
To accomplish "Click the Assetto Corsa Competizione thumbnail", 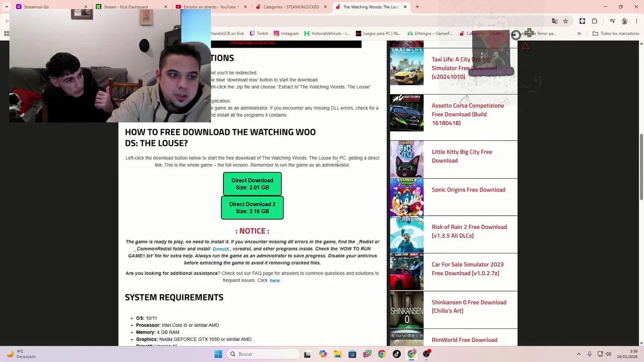I will [407, 113].
